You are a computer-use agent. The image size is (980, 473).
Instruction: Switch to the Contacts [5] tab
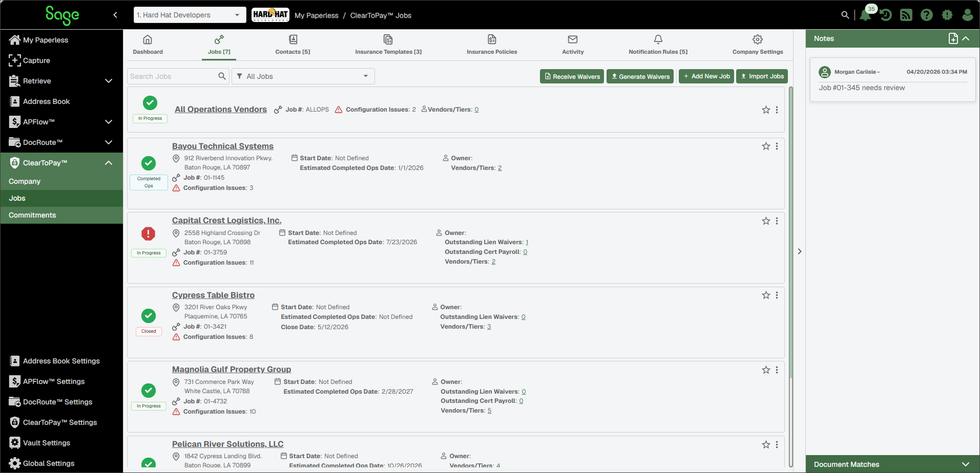[293, 45]
